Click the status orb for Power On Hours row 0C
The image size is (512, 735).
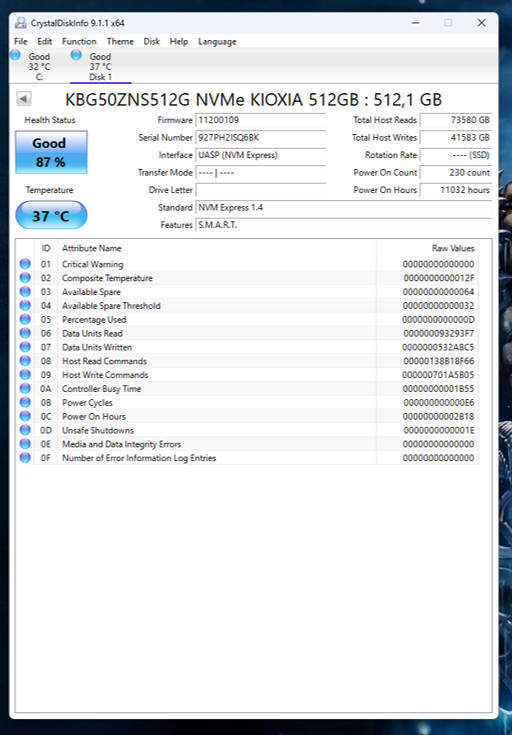click(25, 416)
